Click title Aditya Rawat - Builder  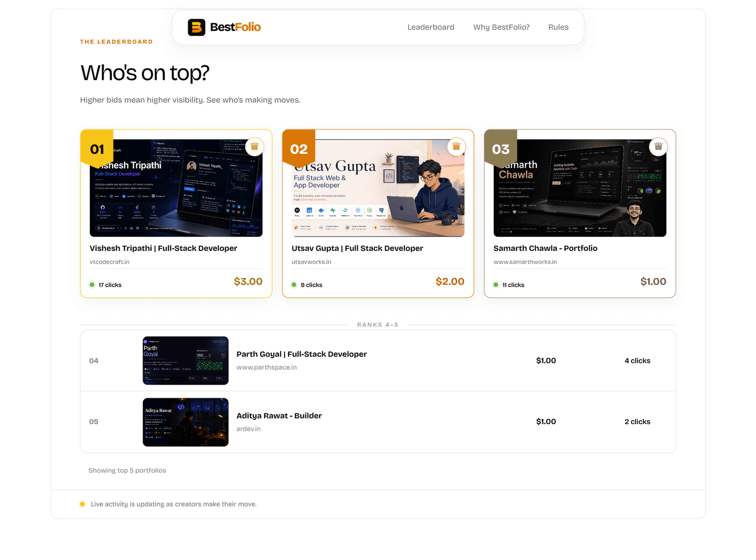[279, 416]
